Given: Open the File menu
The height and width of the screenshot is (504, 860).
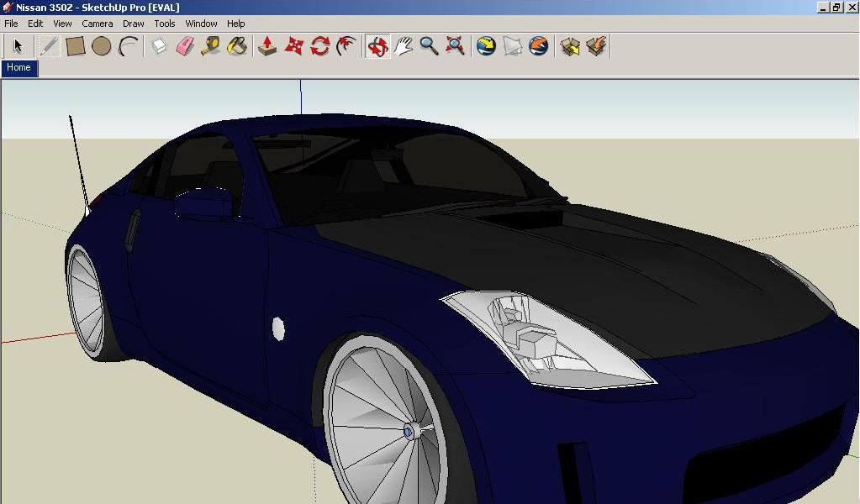Looking at the screenshot, I should 11,24.
